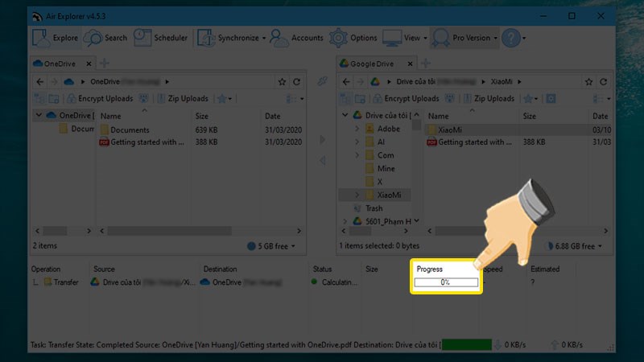This screenshot has height=362, width=644.
Task: Open the 5 GB free storage dropdown
Action: click(271, 246)
